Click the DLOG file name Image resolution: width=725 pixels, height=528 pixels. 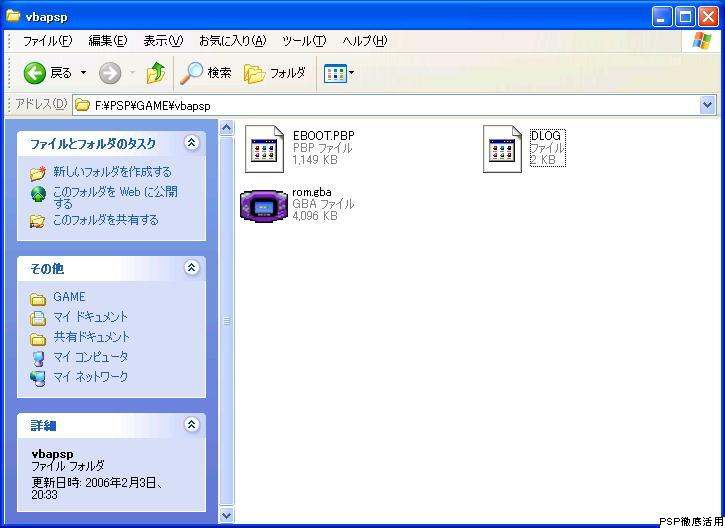(x=546, y=136)
